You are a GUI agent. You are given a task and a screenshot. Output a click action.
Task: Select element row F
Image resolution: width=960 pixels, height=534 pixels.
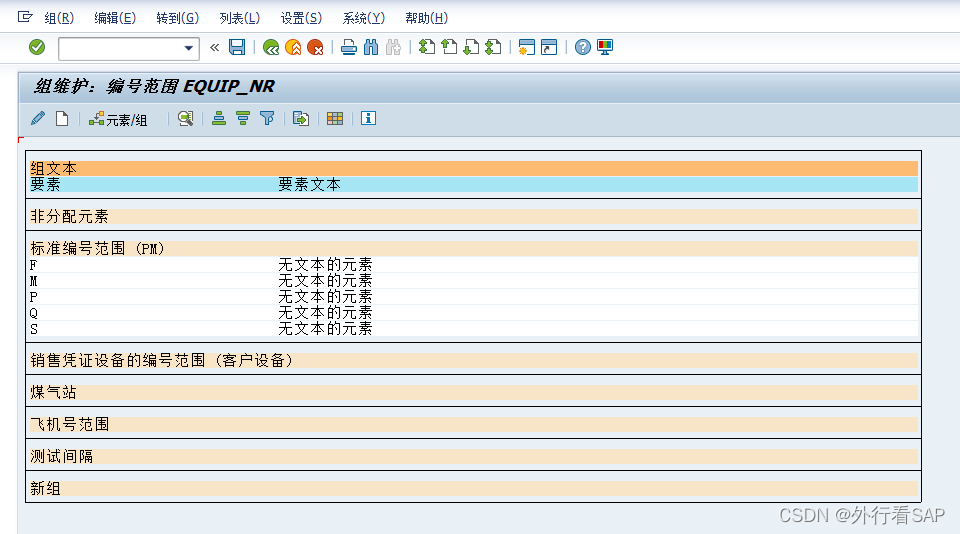pos(473,265)
